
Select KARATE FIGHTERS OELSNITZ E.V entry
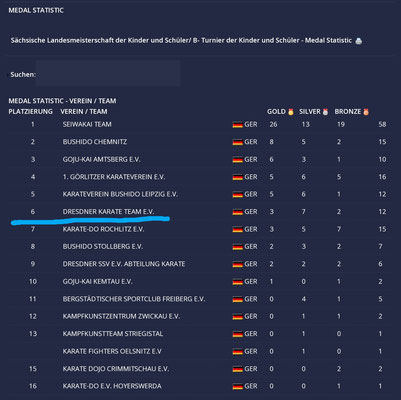tap(112, 351)
